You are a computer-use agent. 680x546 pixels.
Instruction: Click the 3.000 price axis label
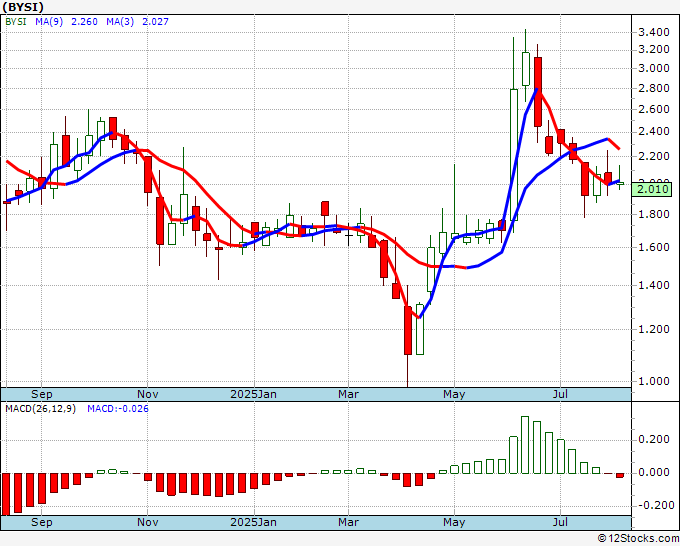(x=654, y=69)
